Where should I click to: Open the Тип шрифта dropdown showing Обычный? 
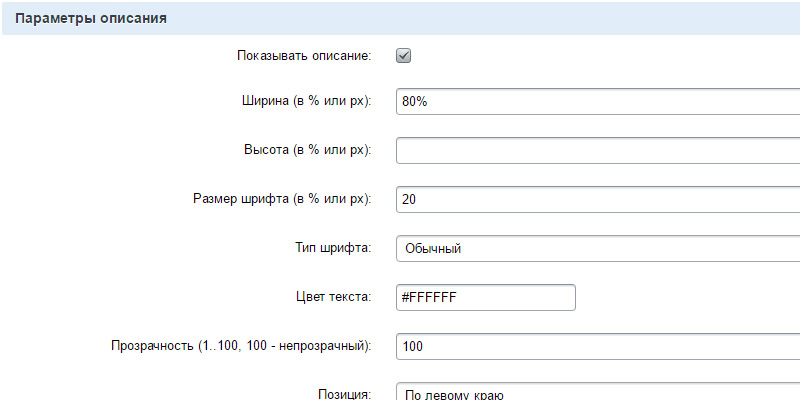click(x=598, y=248)
